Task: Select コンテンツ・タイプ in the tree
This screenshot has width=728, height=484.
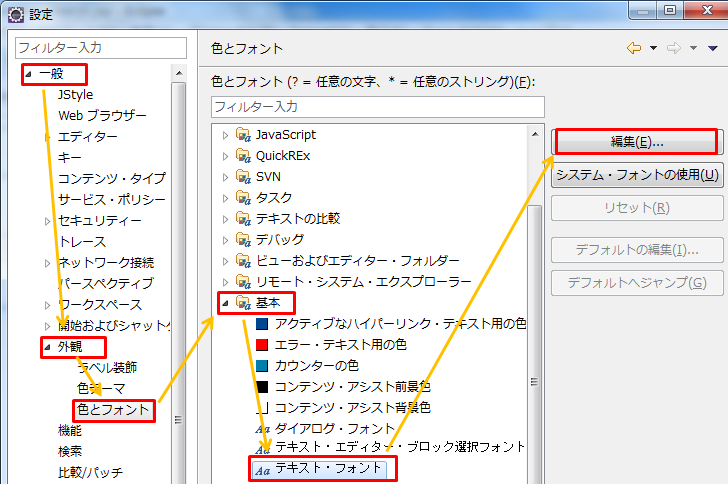Action: pos(111,178)
